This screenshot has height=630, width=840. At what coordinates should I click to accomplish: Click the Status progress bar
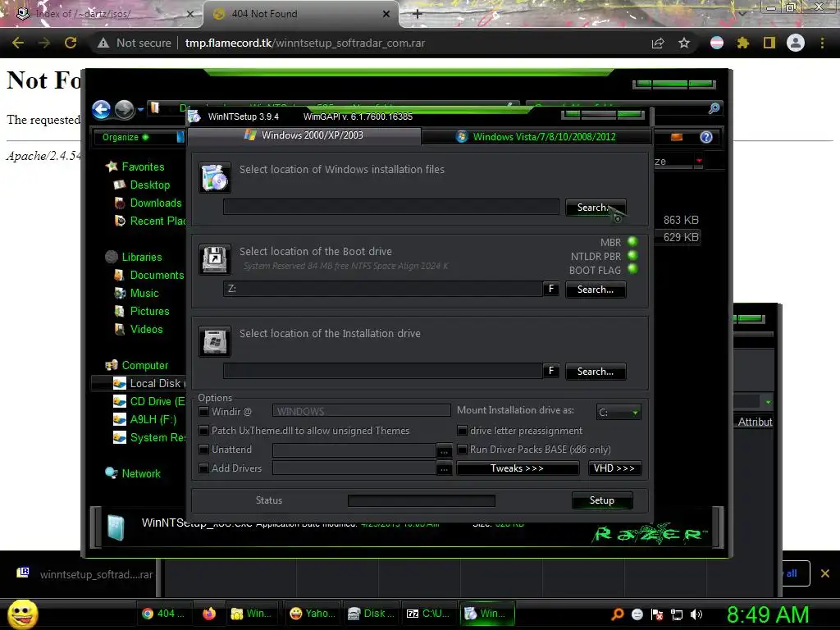[x=422, y=500]
